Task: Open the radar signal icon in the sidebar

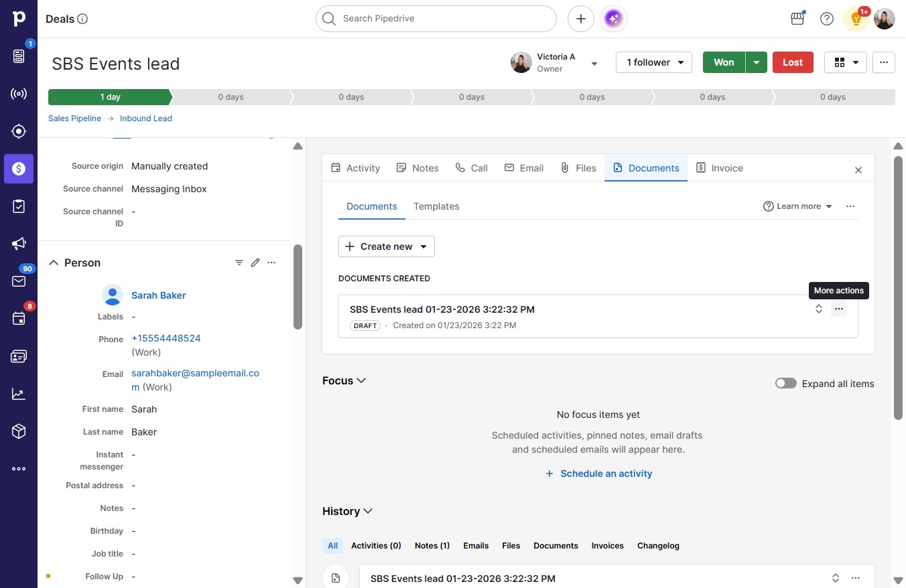Action: point(19,94)
